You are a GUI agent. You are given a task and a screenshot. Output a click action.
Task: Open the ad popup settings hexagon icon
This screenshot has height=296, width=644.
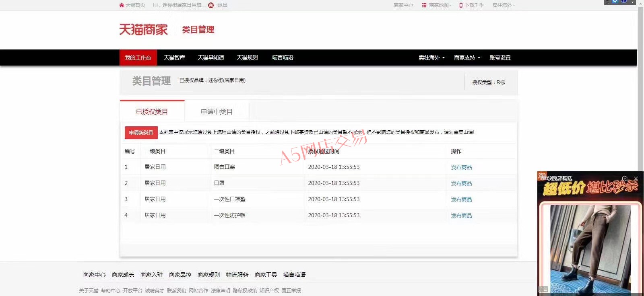625,179
